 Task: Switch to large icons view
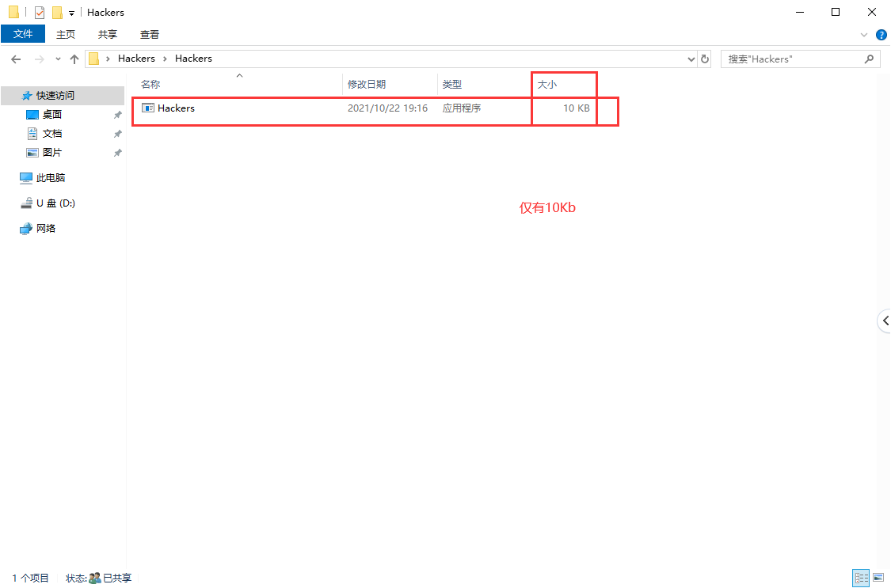coord(878,579)
